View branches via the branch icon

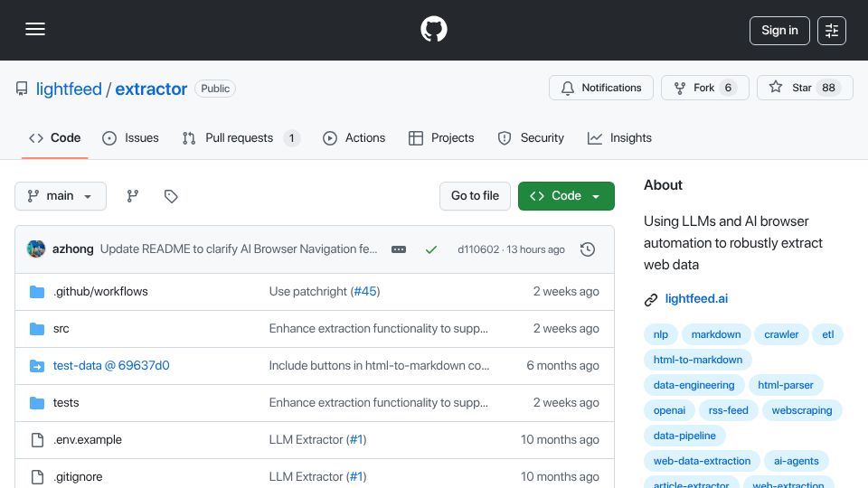(132, 196)
